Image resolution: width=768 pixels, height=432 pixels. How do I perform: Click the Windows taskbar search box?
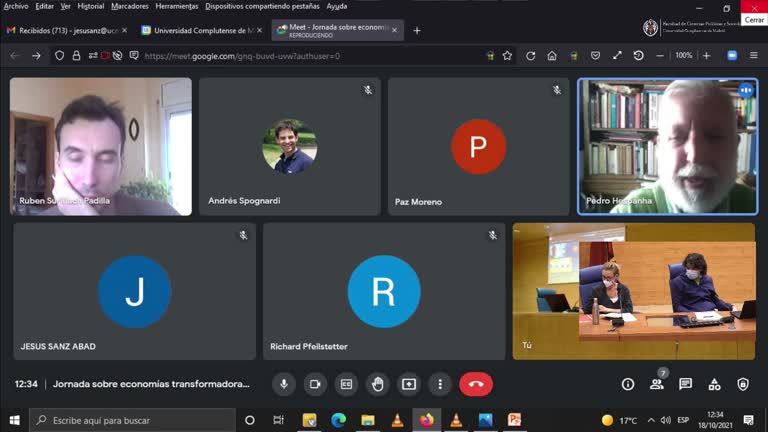coord(132,420)
